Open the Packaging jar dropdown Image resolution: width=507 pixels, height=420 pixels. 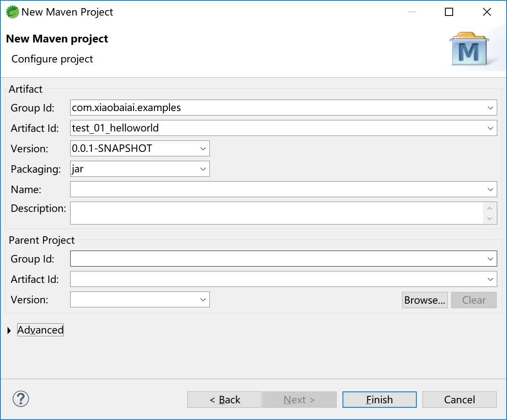click(203, 169)
